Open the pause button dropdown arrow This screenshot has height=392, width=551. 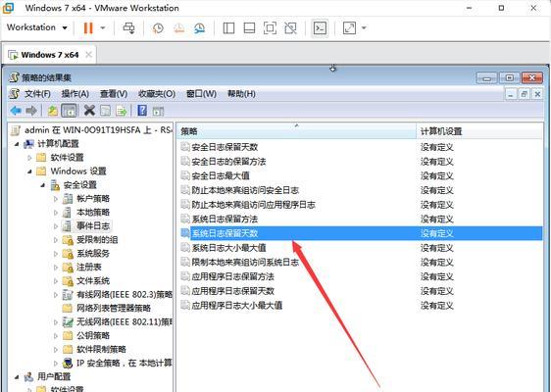[103, 27]
